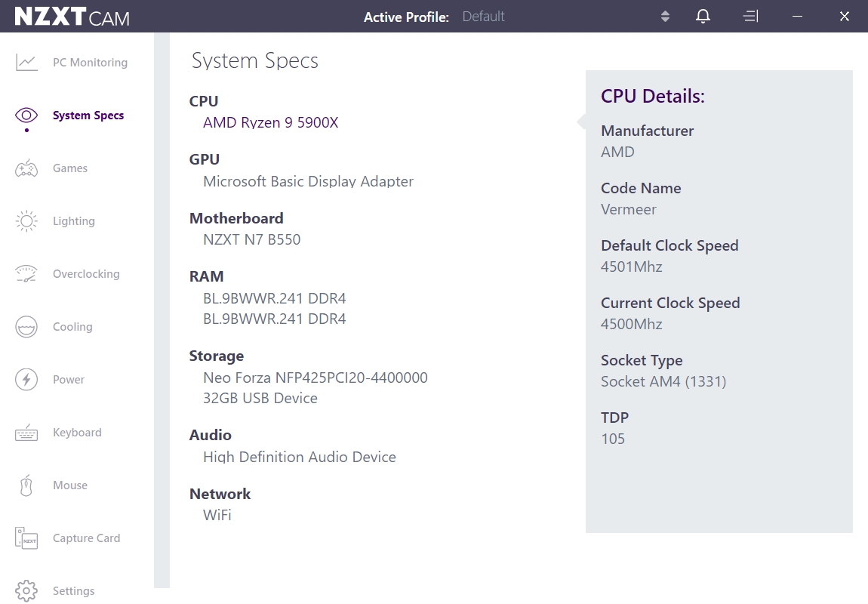Select the Default active profile name

pos(483,17)
